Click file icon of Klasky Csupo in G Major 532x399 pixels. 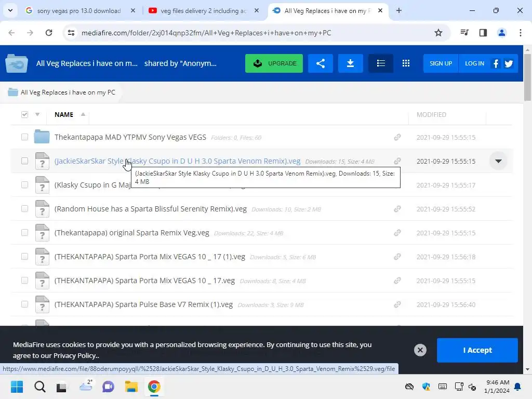pos(42,185)
